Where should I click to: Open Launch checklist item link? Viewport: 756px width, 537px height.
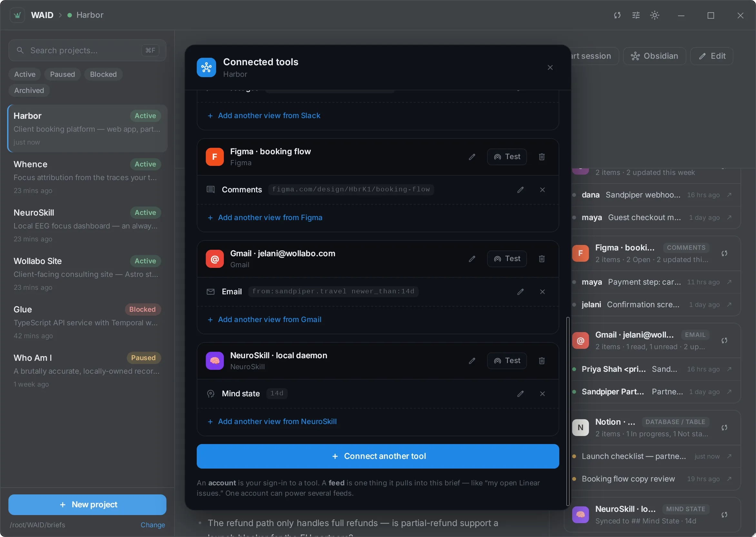pos(729,456)
